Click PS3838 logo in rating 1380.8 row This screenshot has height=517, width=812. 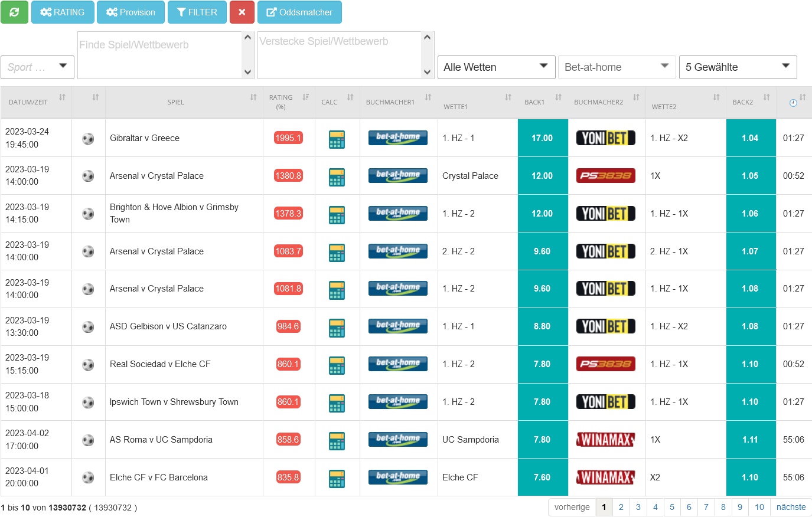click(606, 175)
